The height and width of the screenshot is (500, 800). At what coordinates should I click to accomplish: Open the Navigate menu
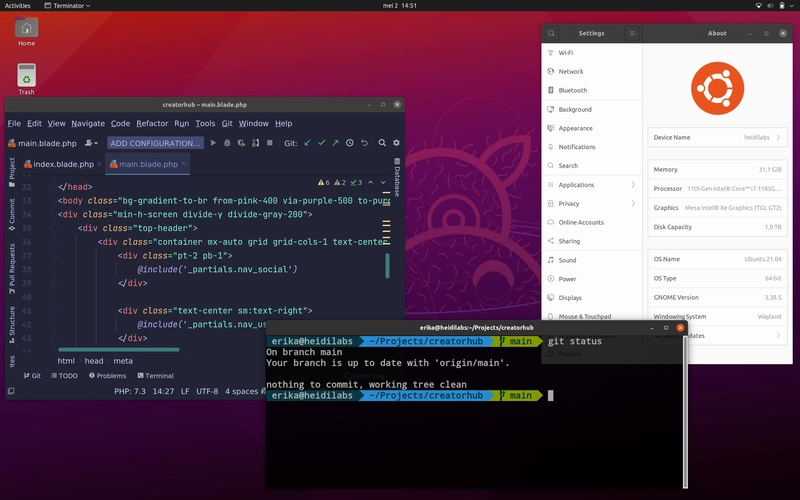pos(88,123)
